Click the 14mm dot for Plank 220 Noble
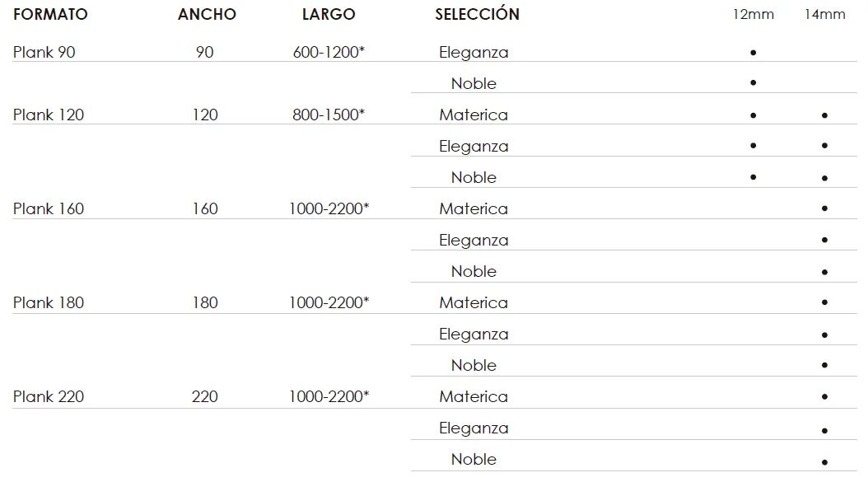 (825, 462)
